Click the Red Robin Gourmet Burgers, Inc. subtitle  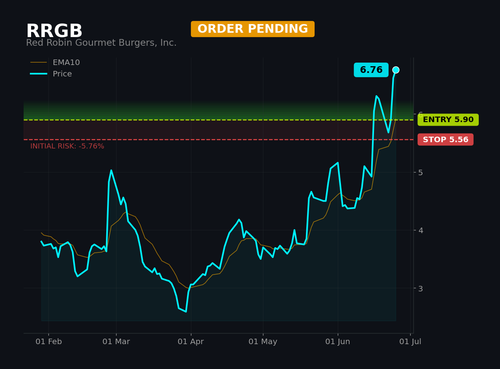101,43
